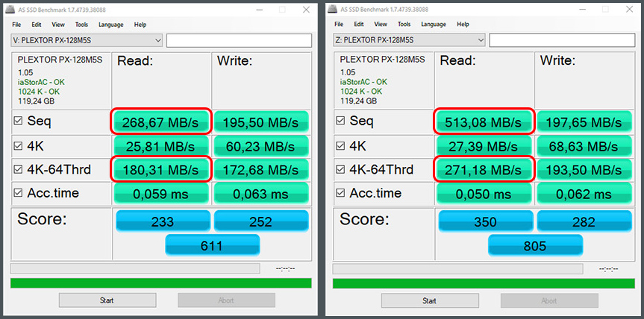
Task: Click 0,050 ms read access time
Action: tap(484, 194)
